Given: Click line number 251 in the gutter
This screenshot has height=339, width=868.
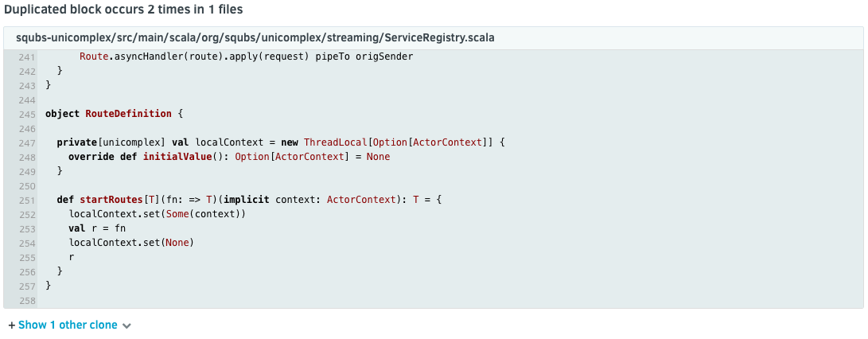Looking at the screenshot, I should click(26, 199).
